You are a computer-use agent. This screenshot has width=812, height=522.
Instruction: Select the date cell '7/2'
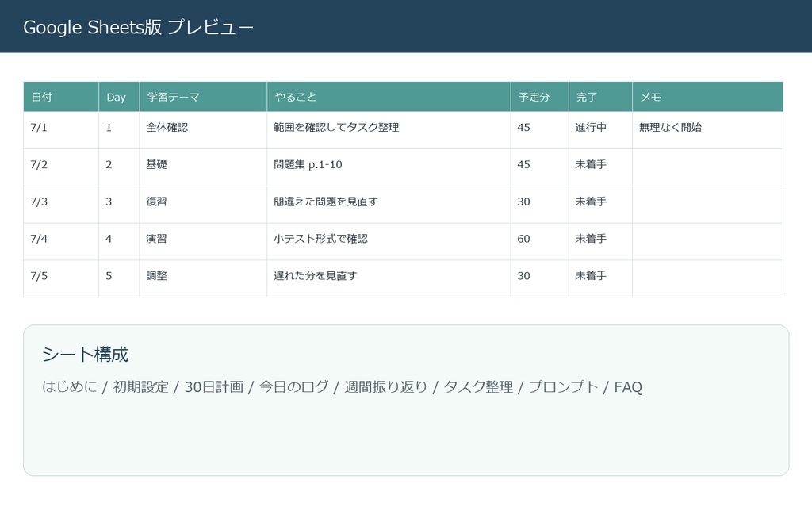coord(61,167)
